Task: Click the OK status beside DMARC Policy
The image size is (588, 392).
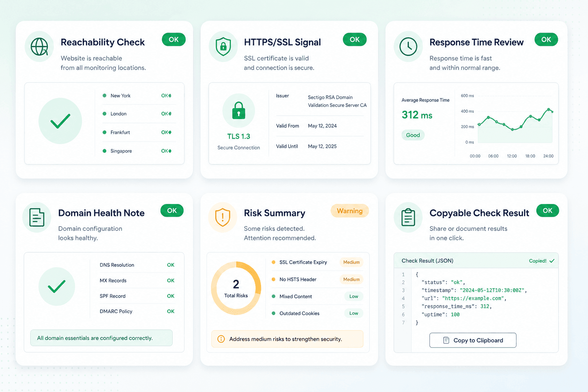Action: click(x=171, y=311)
